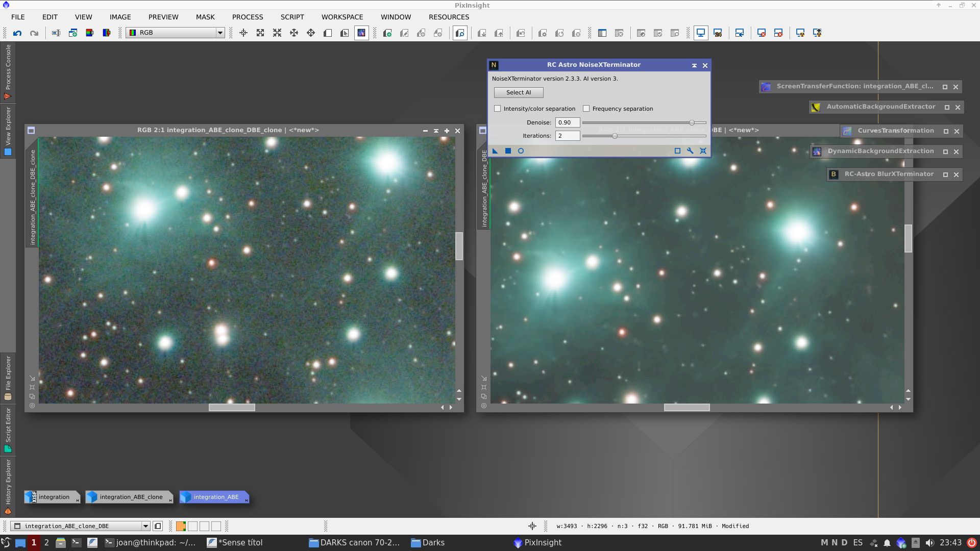
Task: Open the PROCESS menu
Action: [248, 17]
